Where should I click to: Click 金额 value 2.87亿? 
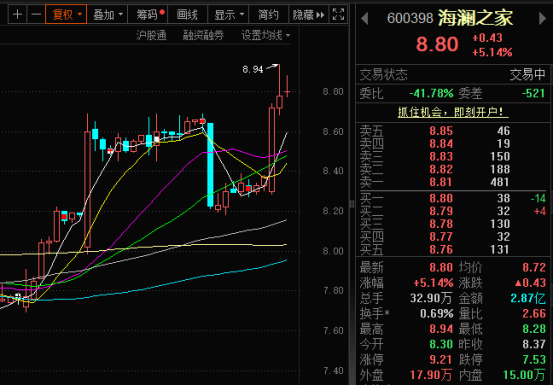(x=528, y=298)
